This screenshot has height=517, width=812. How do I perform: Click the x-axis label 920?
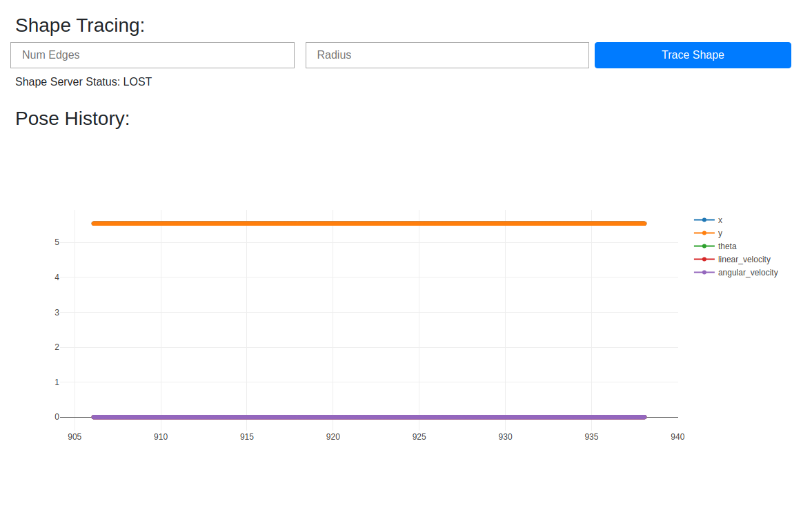tap(333, 437)
